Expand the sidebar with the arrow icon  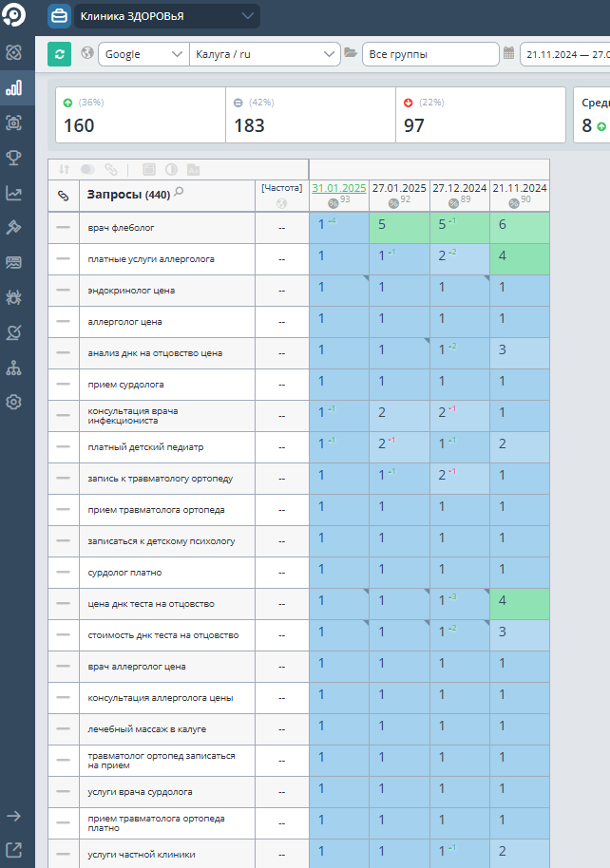coord(14,816)
